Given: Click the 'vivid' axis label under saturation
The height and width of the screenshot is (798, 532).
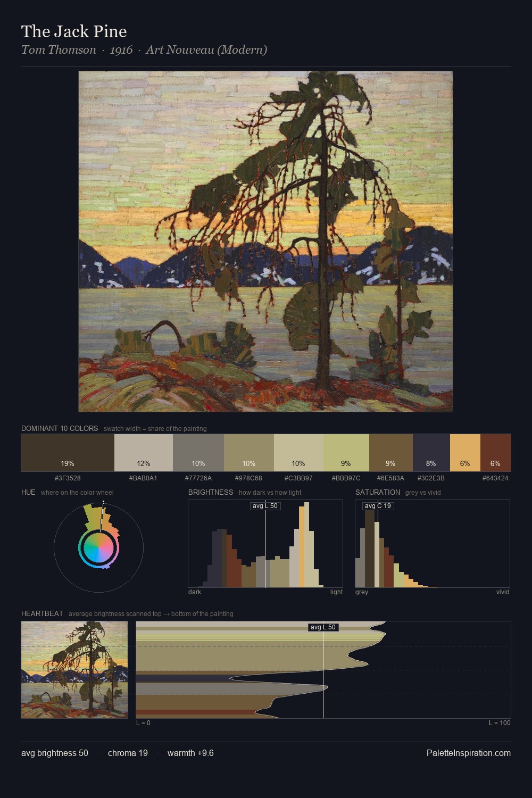Looking at the screenshot, I should 503,592.
